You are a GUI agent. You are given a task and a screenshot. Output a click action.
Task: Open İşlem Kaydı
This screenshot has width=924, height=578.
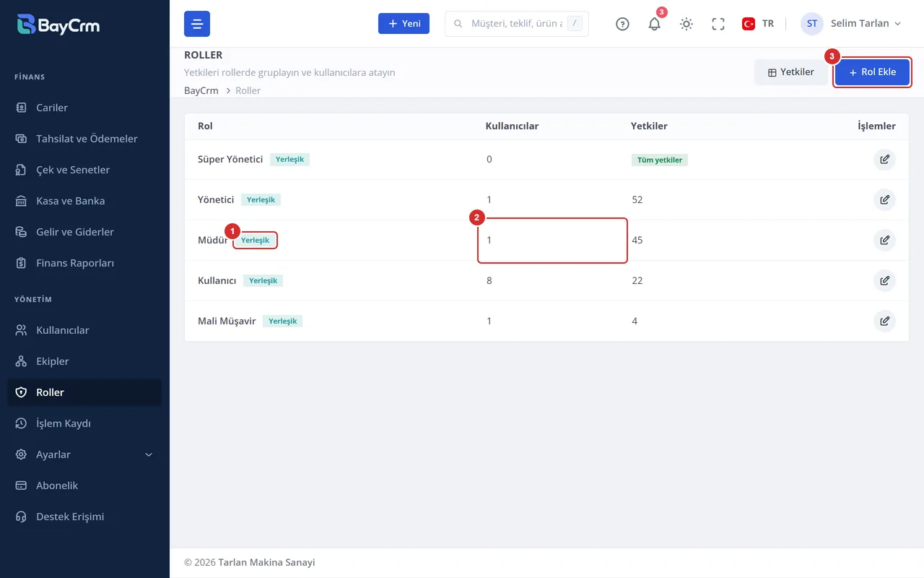[x=84, y=423]
